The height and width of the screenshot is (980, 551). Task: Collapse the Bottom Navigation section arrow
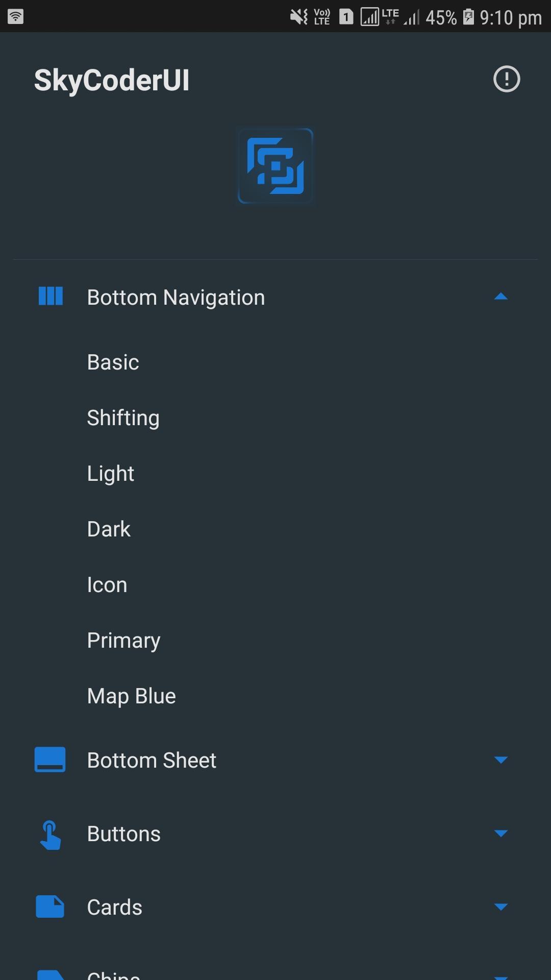point(501,297)
